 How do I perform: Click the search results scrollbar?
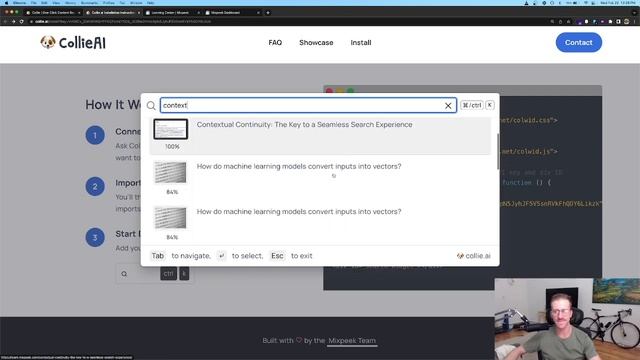[498, 151]
